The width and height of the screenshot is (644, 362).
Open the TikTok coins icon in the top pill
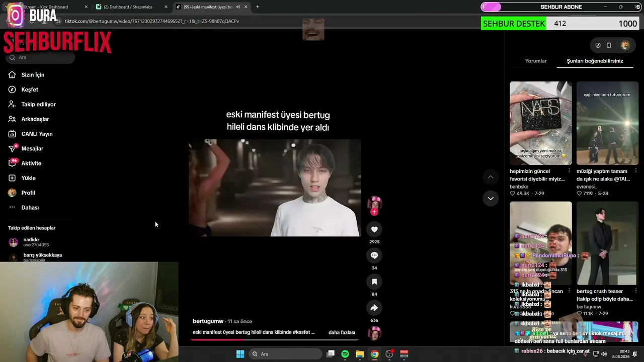(598, 45)
